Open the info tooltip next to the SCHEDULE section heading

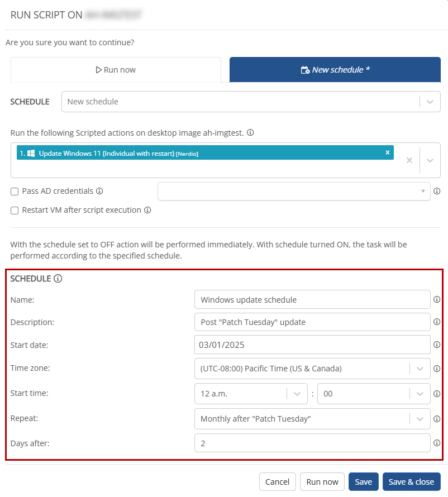pos(58,278)
